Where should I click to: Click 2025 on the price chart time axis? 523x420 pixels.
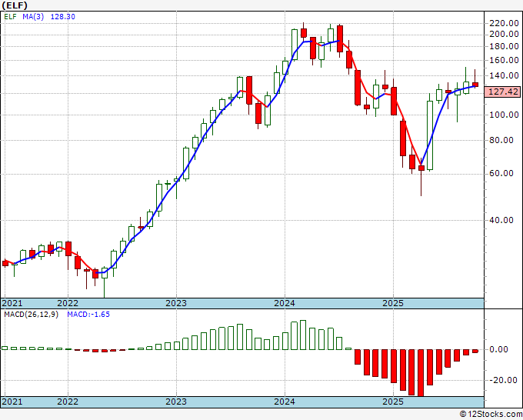(393, 303)
